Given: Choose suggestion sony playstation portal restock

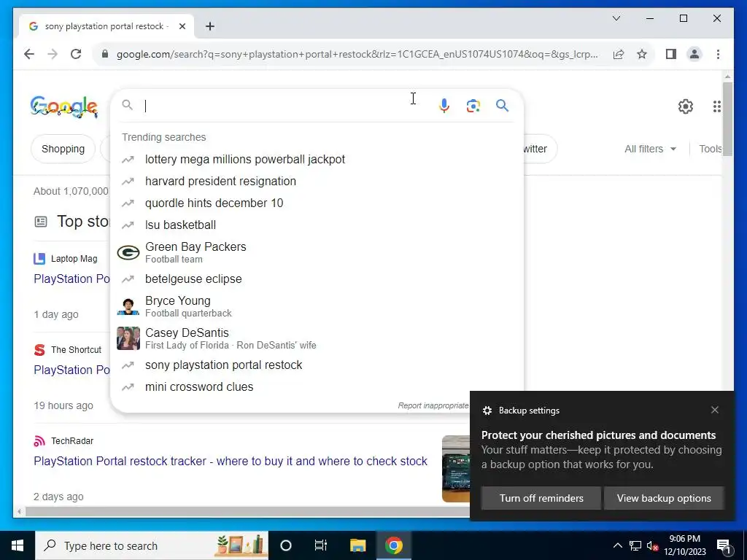Looking at the screenshot, I should click(x=317, y=365).
